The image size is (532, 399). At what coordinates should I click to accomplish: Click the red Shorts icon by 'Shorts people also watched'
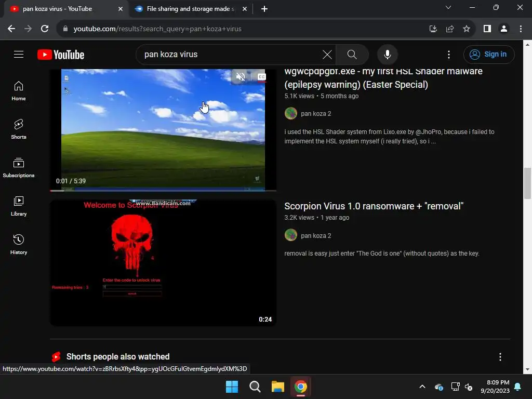click(56, 356)
